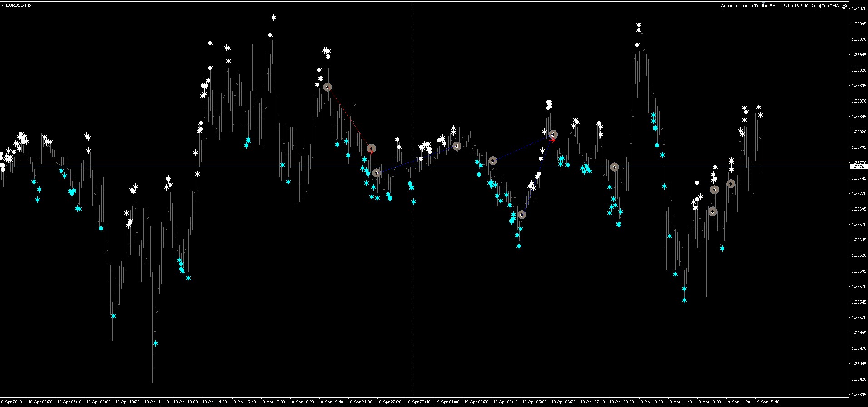Click time axis label 18 Apr 21:00
Viewport: 868px width, 407px height.
coord(360,402)
